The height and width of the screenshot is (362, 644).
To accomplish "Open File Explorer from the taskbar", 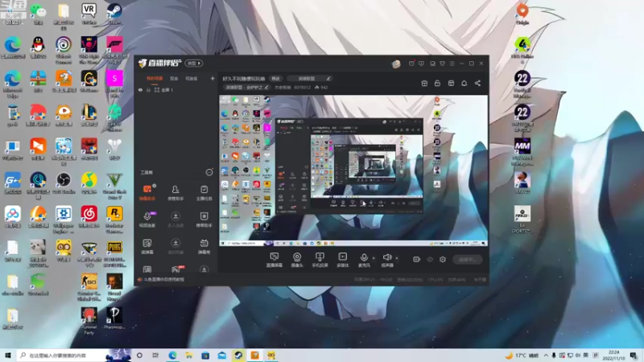I will click(189, 356).
